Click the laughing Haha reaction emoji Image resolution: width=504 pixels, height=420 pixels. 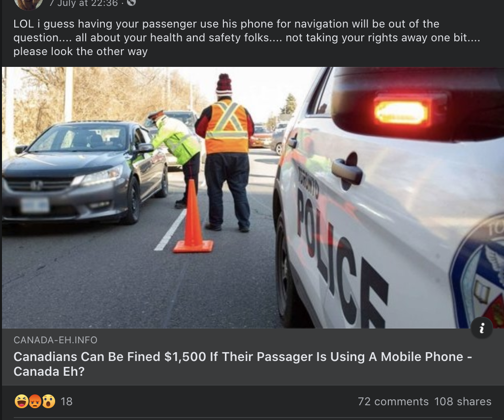point(22,401)
